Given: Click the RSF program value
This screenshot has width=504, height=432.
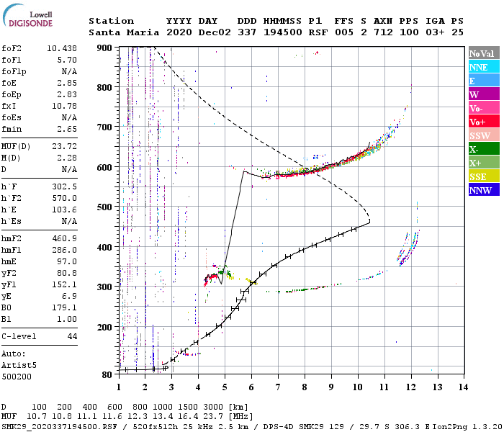Looking at the screenshot, I should coord(318,32).
